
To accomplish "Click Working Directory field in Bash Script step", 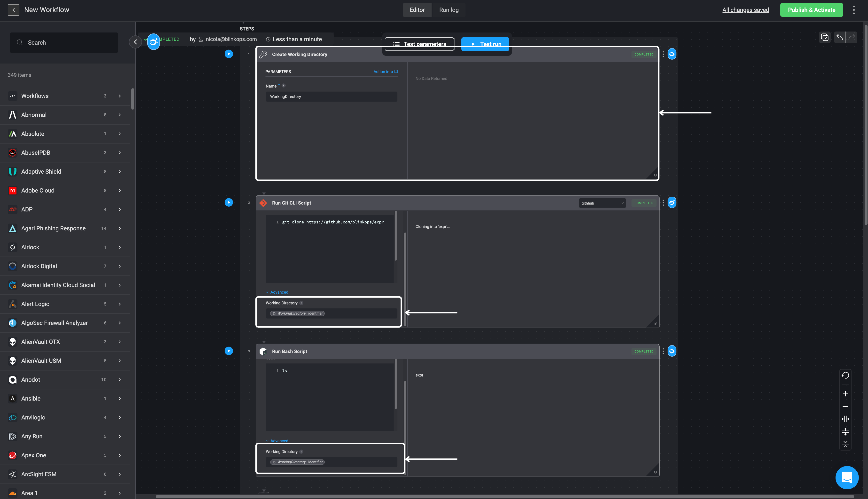I will pyautogui.click(x=331, y=462).
